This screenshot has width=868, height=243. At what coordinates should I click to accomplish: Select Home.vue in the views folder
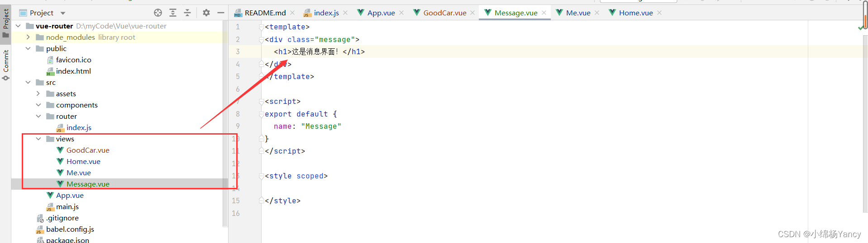tap(83, 161)
